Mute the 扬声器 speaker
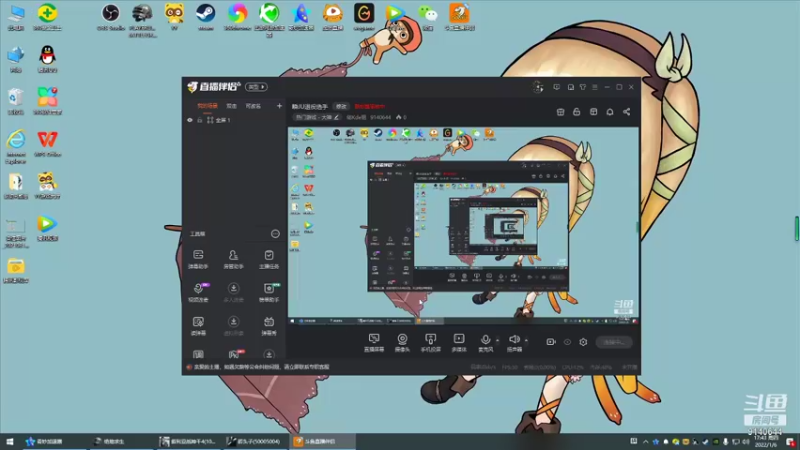The image size is (800, 450). (x=514, y=342)
